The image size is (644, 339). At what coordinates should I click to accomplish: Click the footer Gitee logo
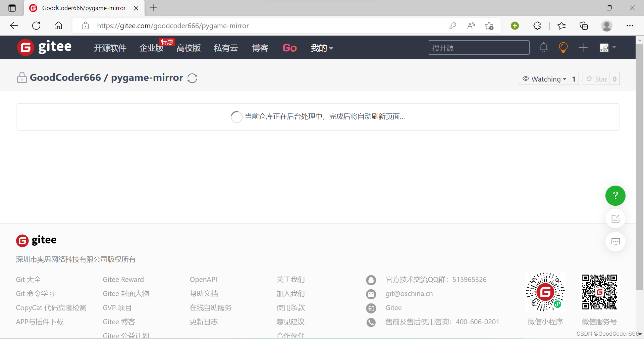pos(36,240)
